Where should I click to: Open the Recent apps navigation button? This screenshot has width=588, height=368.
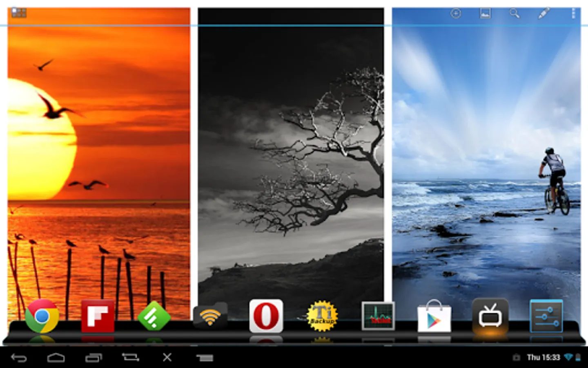tap(94, 358)
